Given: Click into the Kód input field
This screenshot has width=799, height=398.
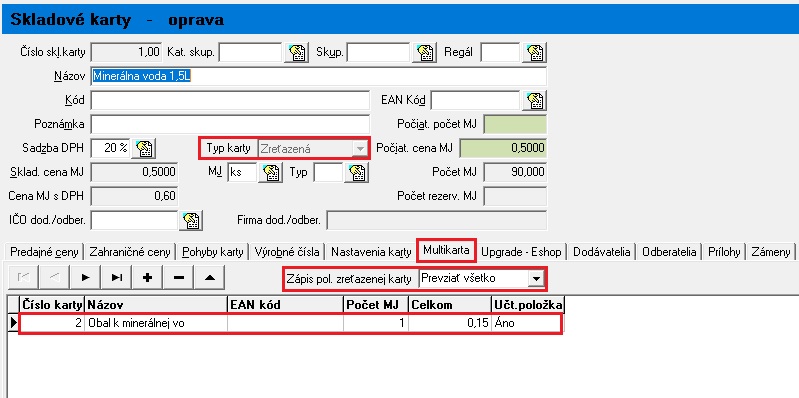Looking at the screenshot, I should [x=230, y=100].
